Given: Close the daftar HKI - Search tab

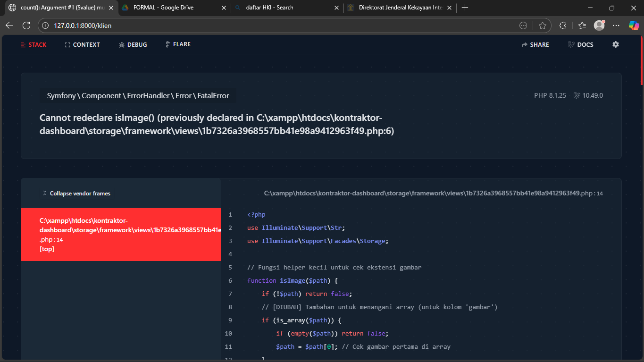Looking at the screenshot, I should pyautogui.click(x=336, y=8).
